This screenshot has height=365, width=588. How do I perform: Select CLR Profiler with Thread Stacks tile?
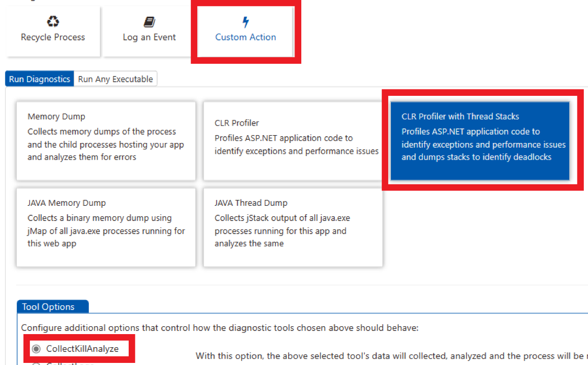480,140
